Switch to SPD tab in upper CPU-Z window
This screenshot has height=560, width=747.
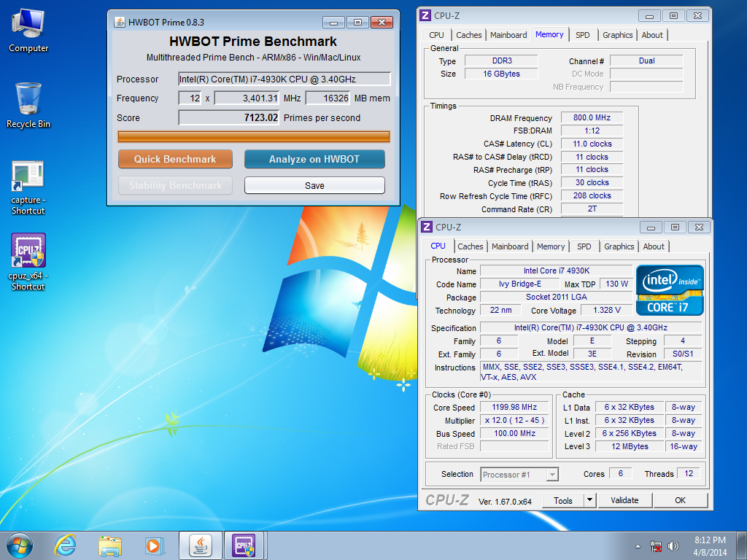pos(583,35)
